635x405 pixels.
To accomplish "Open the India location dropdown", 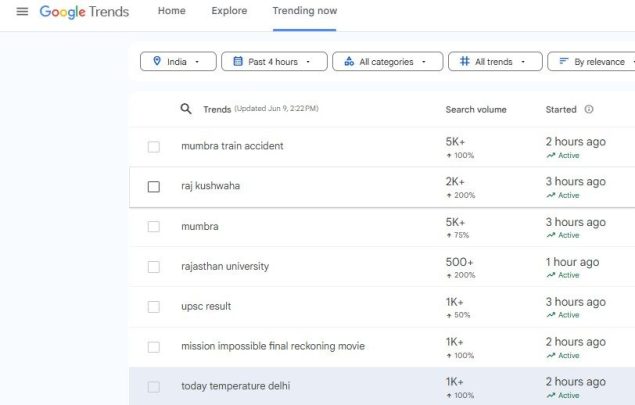I will pos(178,62).
